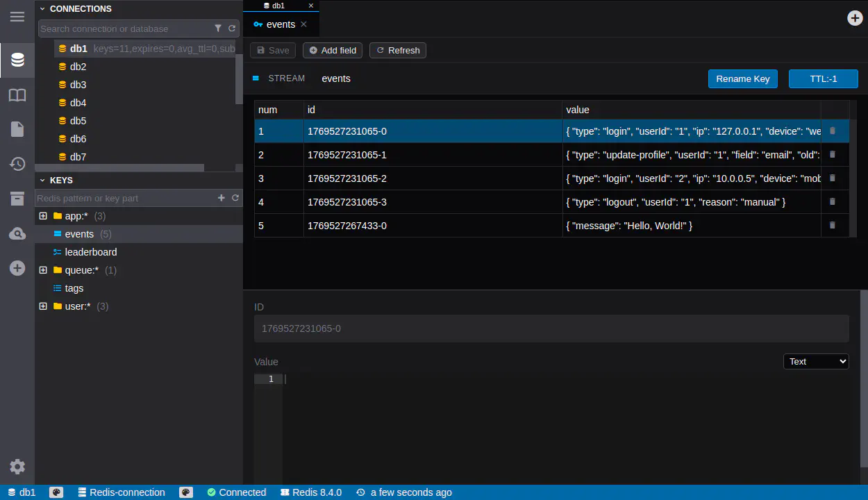
Task: Open the hamburger menu in the sidebar
Action: pos(17,17)
